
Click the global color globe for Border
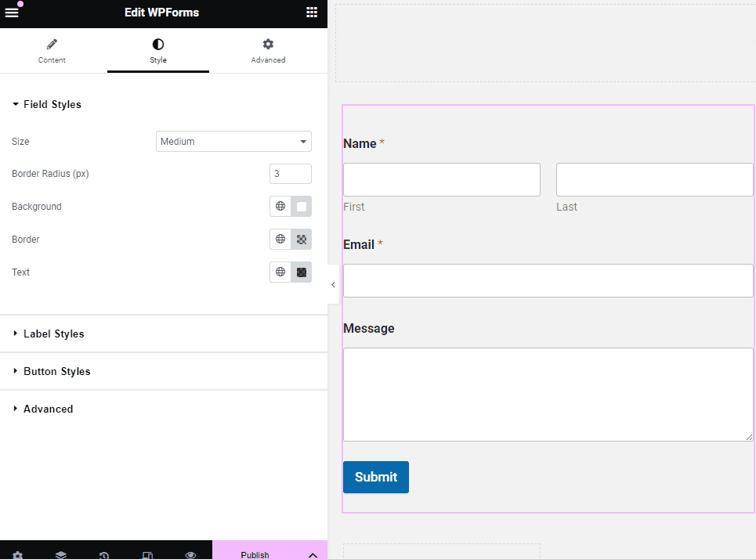coord(280,240)
